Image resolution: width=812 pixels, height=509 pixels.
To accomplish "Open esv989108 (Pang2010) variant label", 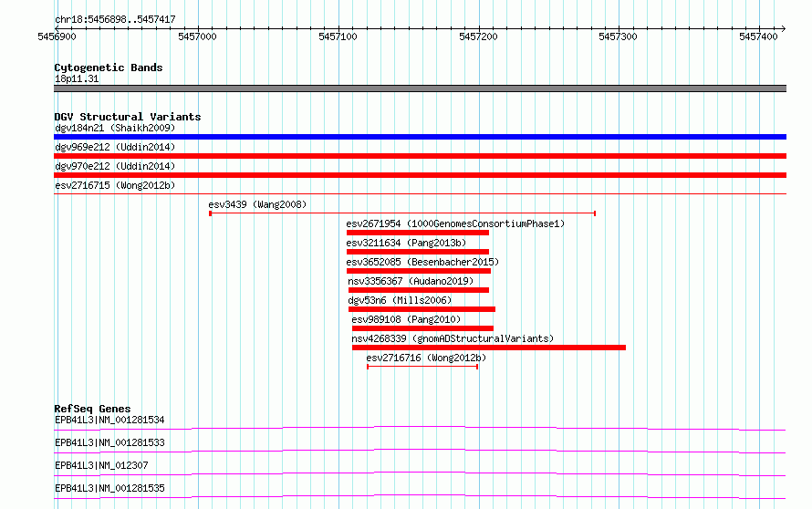I will coord(406,319).
